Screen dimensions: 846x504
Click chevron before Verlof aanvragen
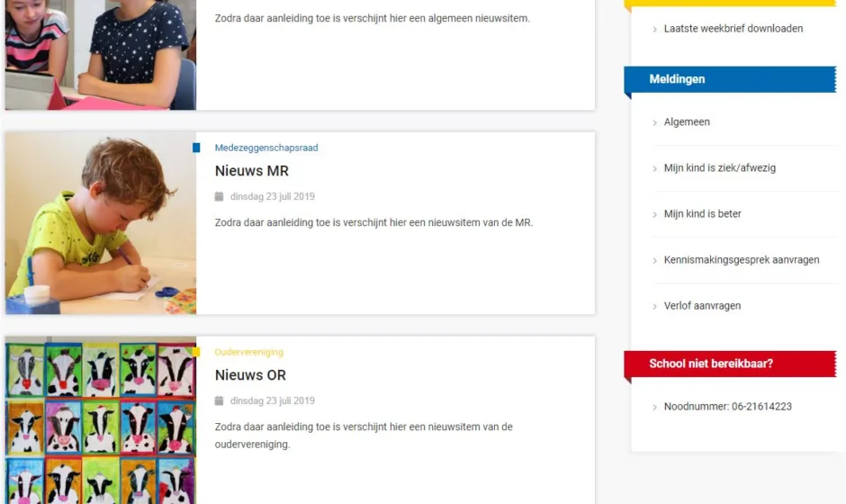[x=654, y=306]
